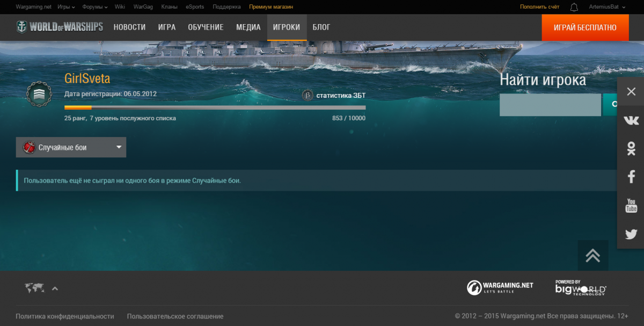Focus the Найти игрока search field
This screenshot has height=326, width=644.
[550, 105]
